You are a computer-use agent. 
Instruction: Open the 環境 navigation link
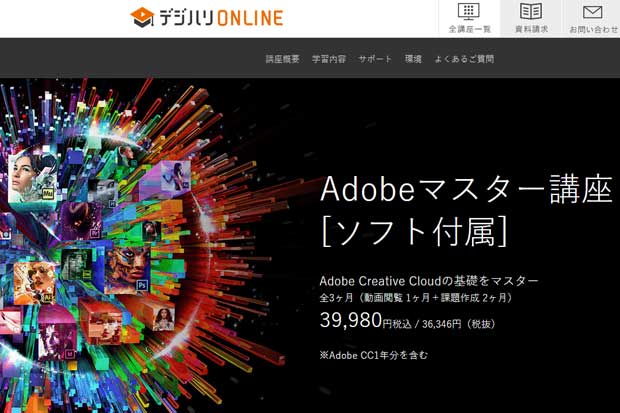pyautogui.click(x=413, y=59)
